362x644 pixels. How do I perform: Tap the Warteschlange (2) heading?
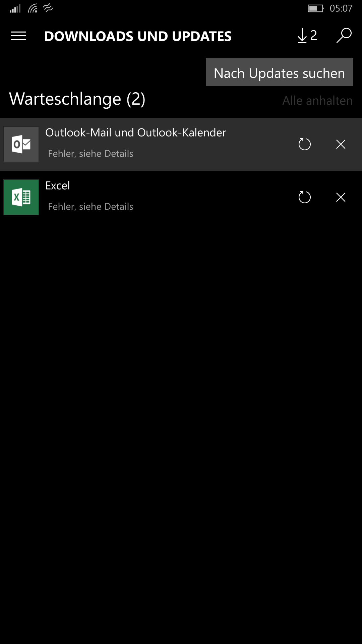coord(77,99)
